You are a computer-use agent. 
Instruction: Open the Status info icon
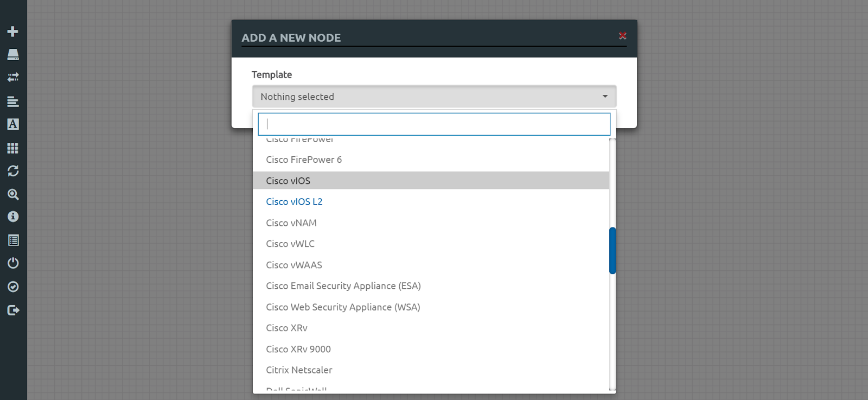(x=13, y=217)
